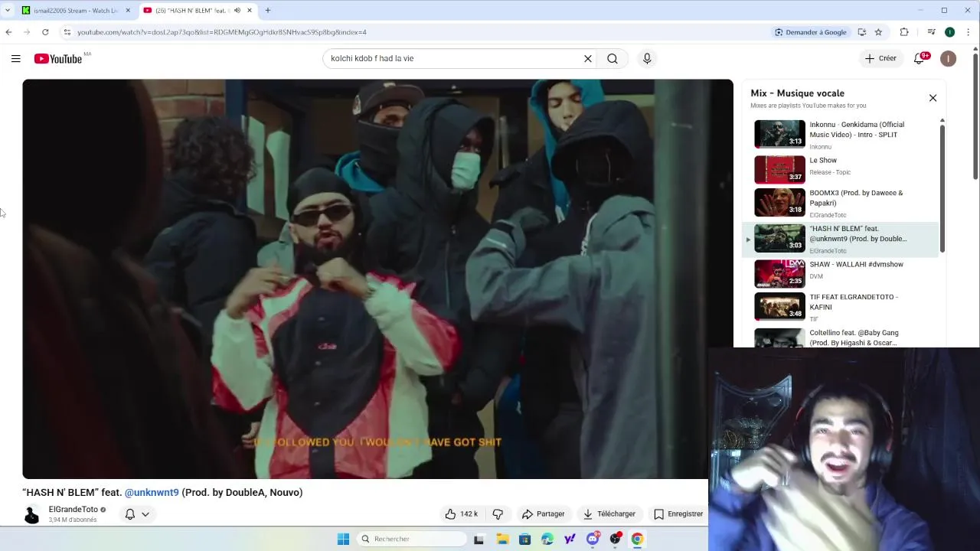Click the Chrome icon on the taskbar

[637, 539]
